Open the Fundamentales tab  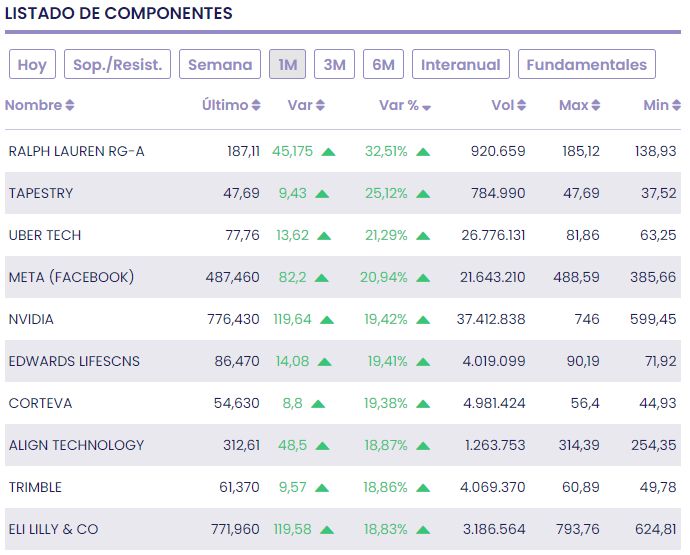pyautogui.click(x=587, y=65)
